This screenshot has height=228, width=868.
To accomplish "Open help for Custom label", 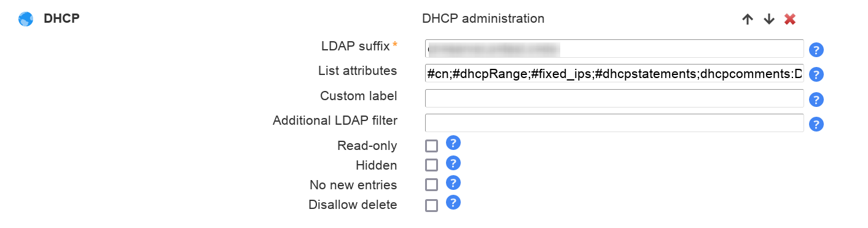I will point(816,100).
